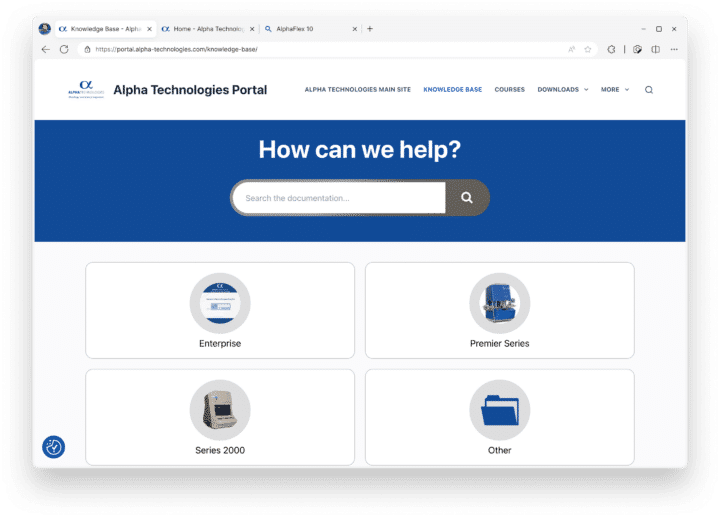Click the header search magnifier icon
Image resolution: width=720 pixels, height=517 pixels.
[x=649, y=90]
